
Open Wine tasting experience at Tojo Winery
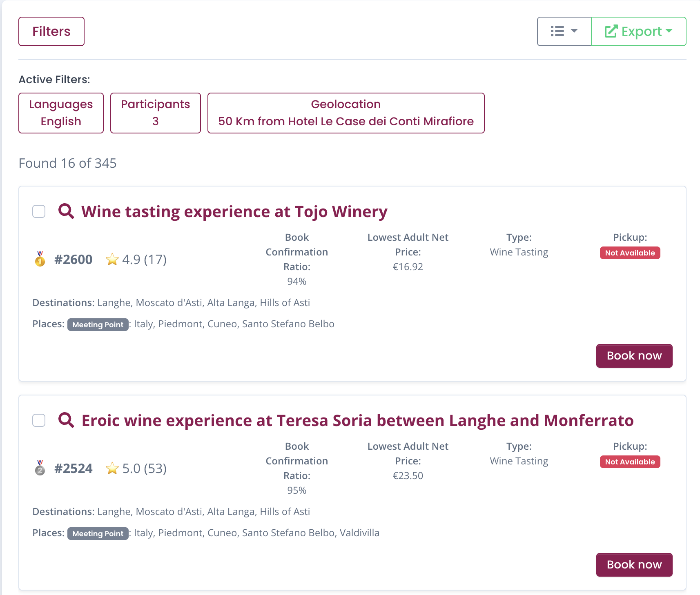(234, 212)
